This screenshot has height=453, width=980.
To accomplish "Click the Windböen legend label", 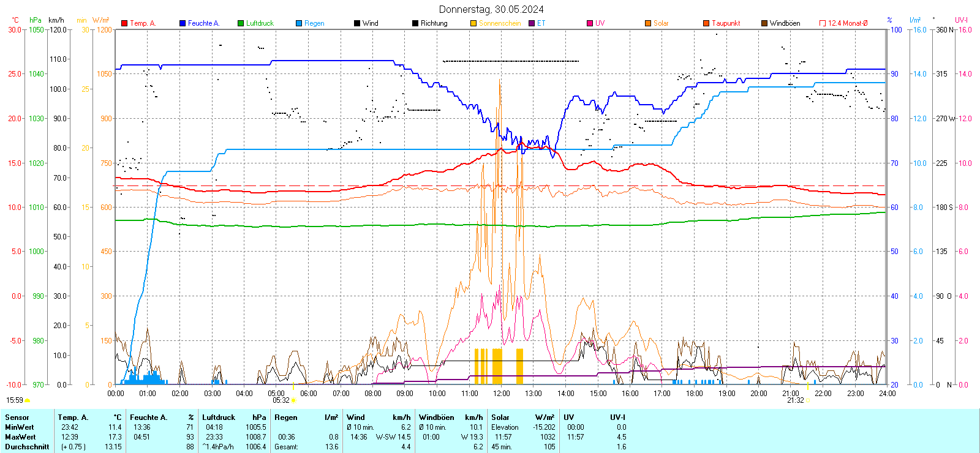I will 785,23.
